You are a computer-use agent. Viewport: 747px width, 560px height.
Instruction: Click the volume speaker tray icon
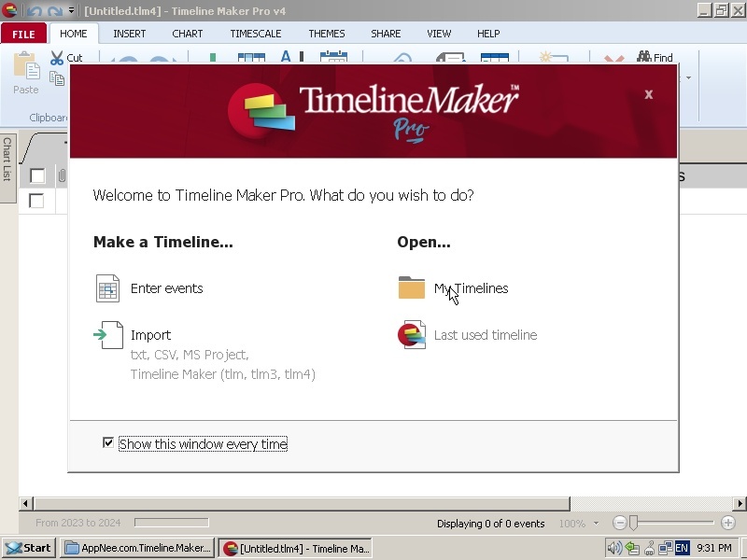pos(614,548)
